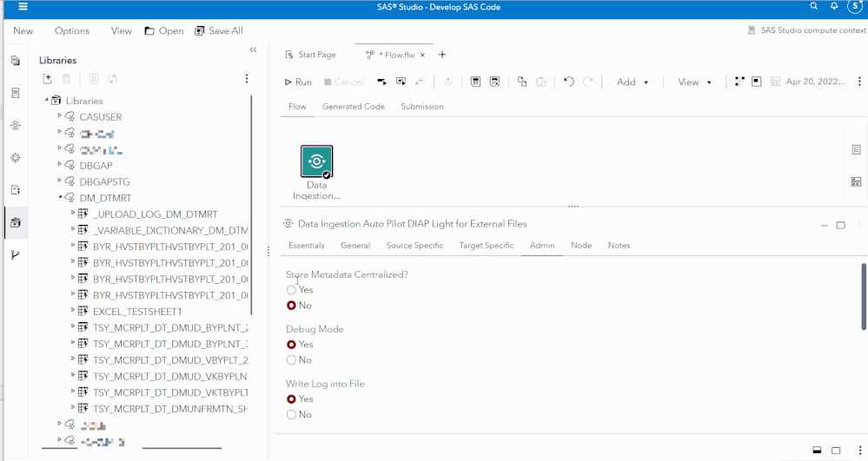Switch to the Source Specific tab
This screenshot has height=461, width=868.
pyautogui.click(x=414, y=245)
